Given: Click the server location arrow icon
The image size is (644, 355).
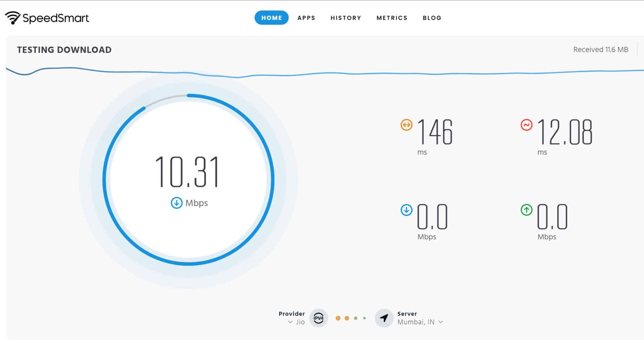Looking at the screenshot, I should point(384,318).
